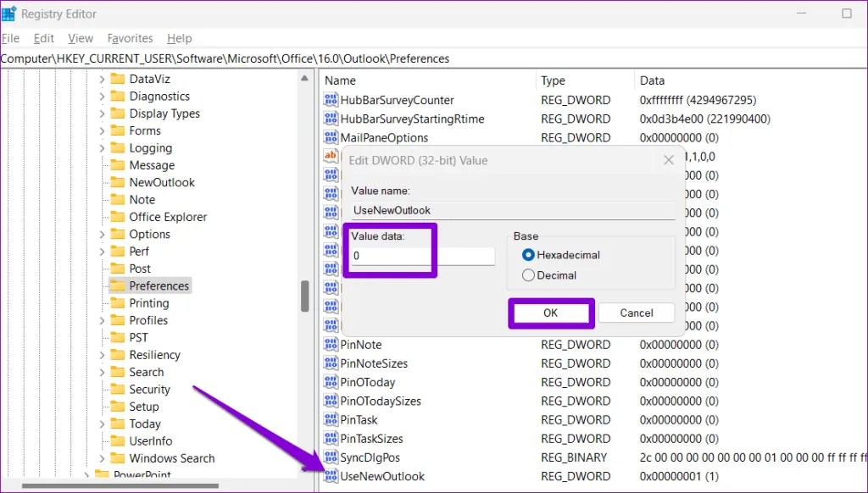
Task: Cancel the Edit DWORD dialog
Action: coord(637,313)
